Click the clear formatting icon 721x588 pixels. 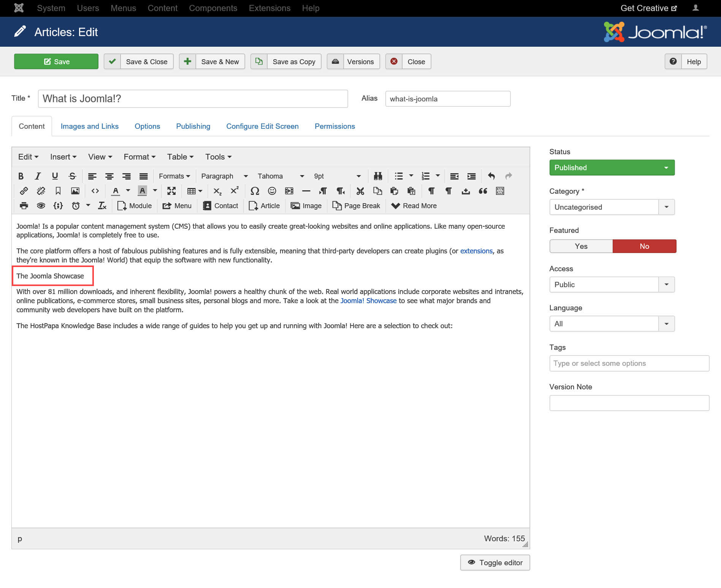coord(102,205)
